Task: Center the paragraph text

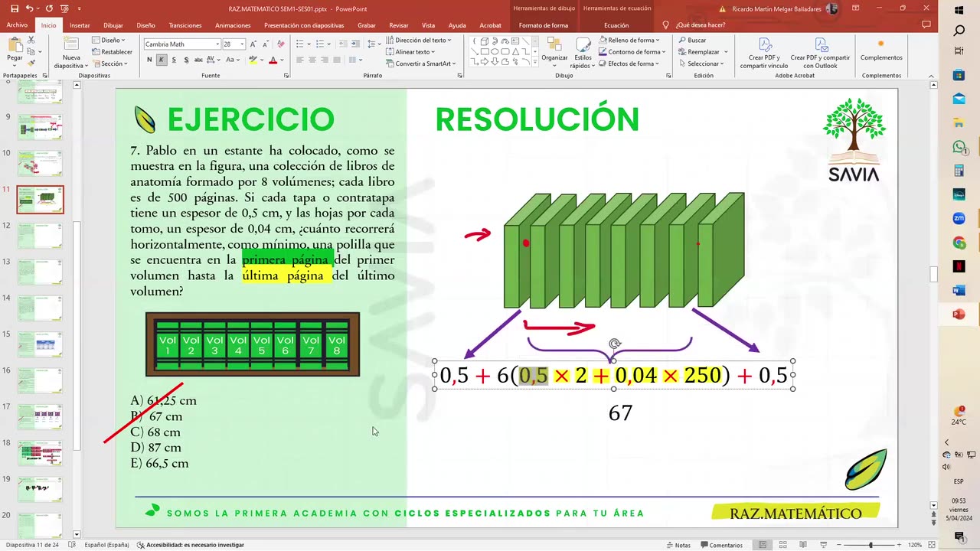Action: [x=312, y=60]
